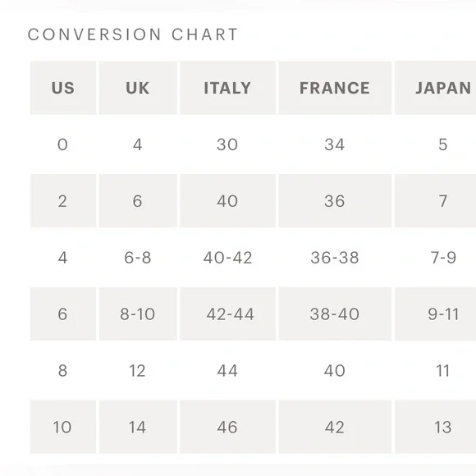Select France 36-38 cell
476x476 pixels.
[335, 258]
